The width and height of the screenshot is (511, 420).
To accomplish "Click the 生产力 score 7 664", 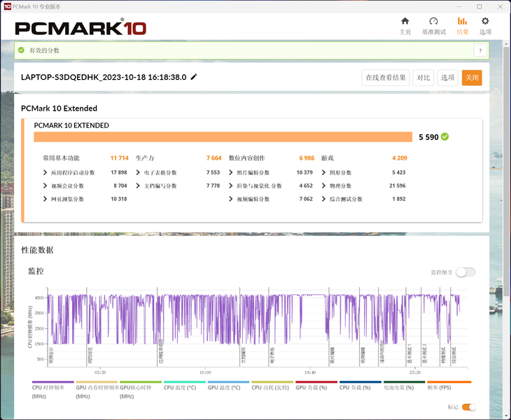I will coord(213,158).
